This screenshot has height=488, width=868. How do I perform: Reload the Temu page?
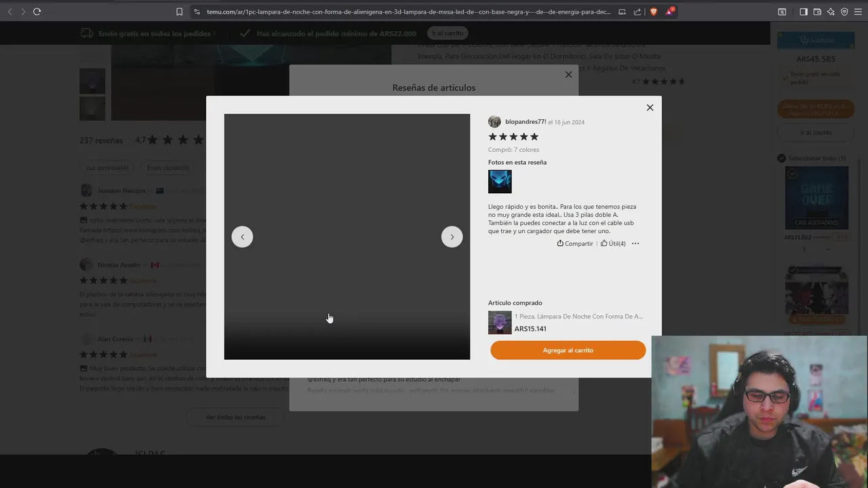click(37, 12)
